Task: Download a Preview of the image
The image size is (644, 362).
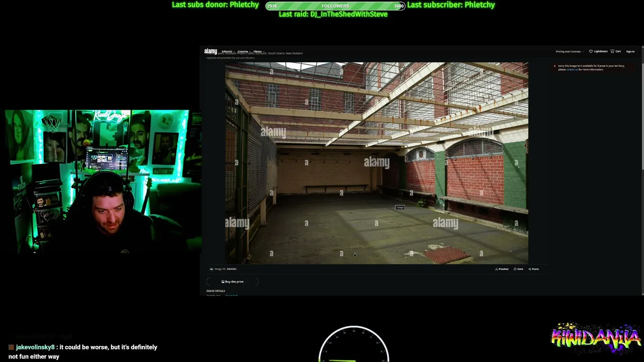Action: [502, 269]
